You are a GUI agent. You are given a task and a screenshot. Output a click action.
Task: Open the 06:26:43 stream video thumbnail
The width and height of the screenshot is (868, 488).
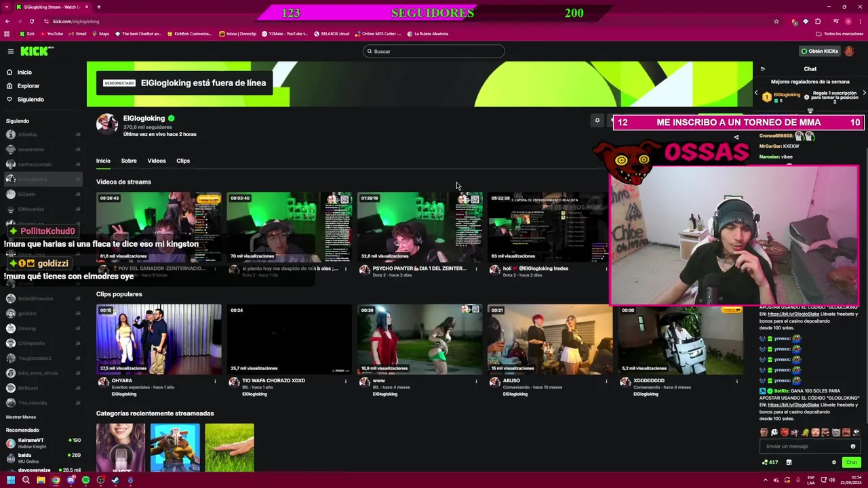pos(159,227)
